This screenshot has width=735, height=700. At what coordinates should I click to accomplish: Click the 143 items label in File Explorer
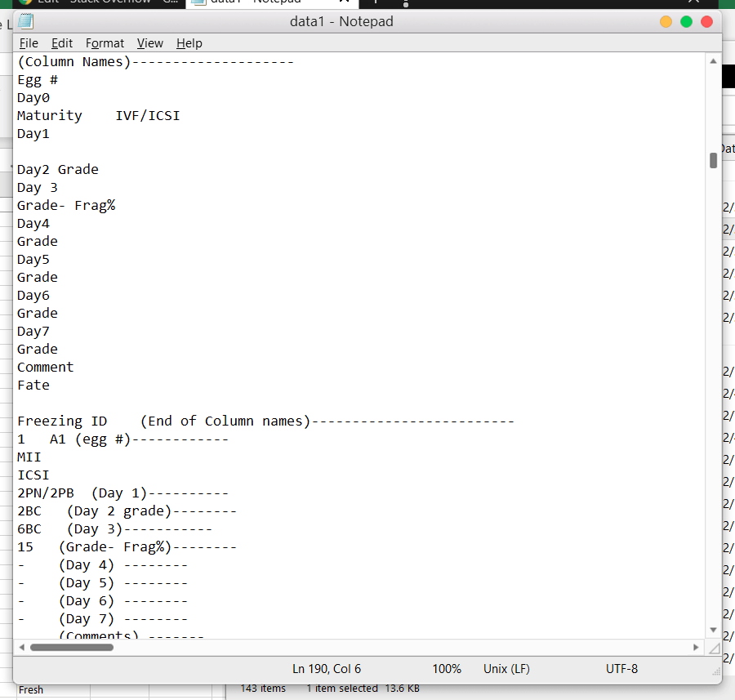(x=262, y=688)
